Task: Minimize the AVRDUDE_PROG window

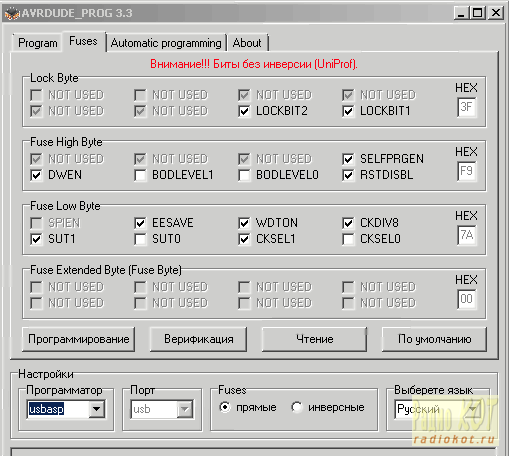Action: tap(462, 13)
